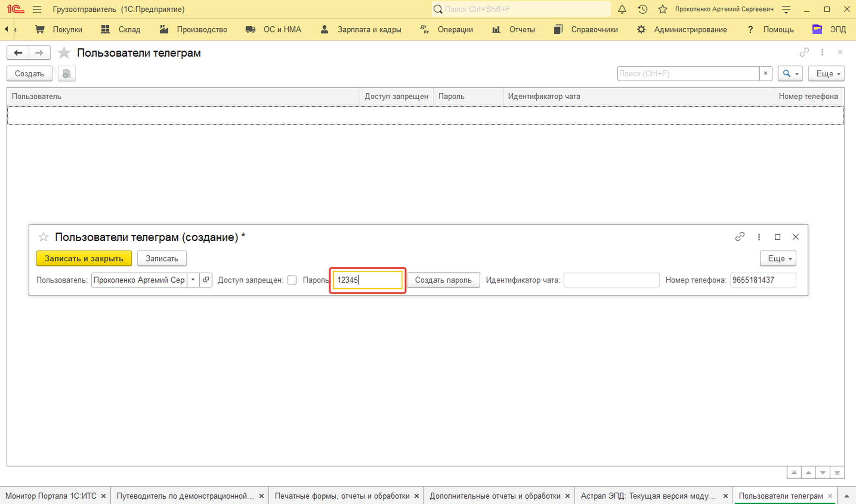Focus list search field Ctrl+F

[x=688, y=74]
